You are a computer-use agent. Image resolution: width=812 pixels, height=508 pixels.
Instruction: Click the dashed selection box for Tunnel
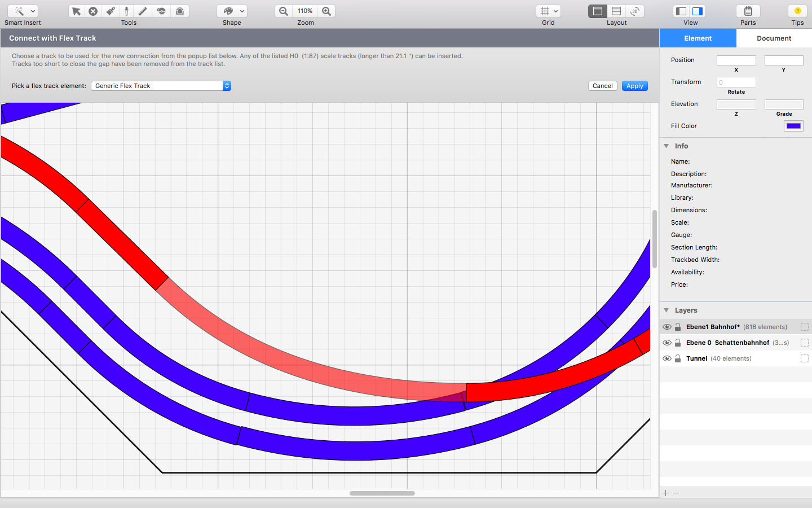(x=805, y=358)
